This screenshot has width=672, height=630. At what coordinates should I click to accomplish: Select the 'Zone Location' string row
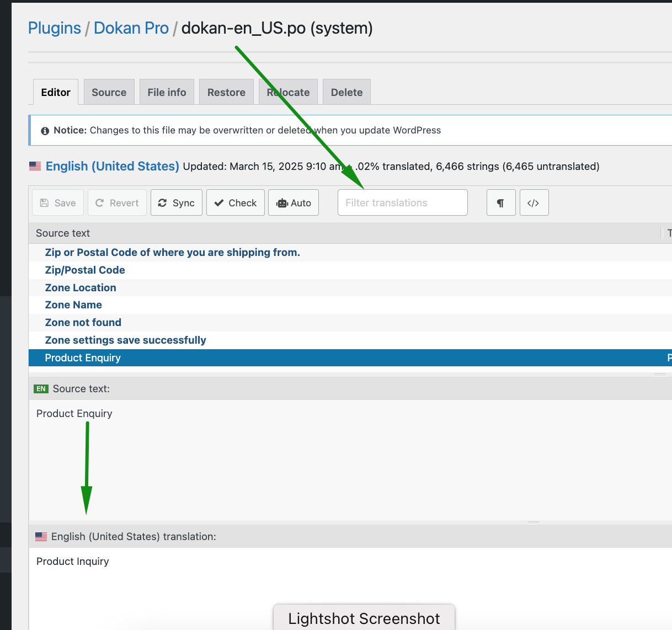350,287
